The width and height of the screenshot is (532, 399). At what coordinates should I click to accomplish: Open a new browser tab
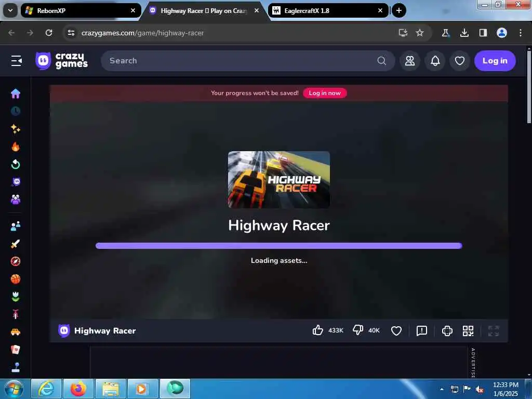(399, 10)
